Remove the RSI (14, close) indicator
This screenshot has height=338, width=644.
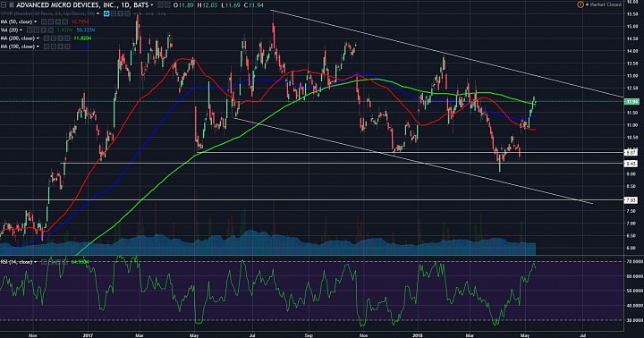(65, 262)
